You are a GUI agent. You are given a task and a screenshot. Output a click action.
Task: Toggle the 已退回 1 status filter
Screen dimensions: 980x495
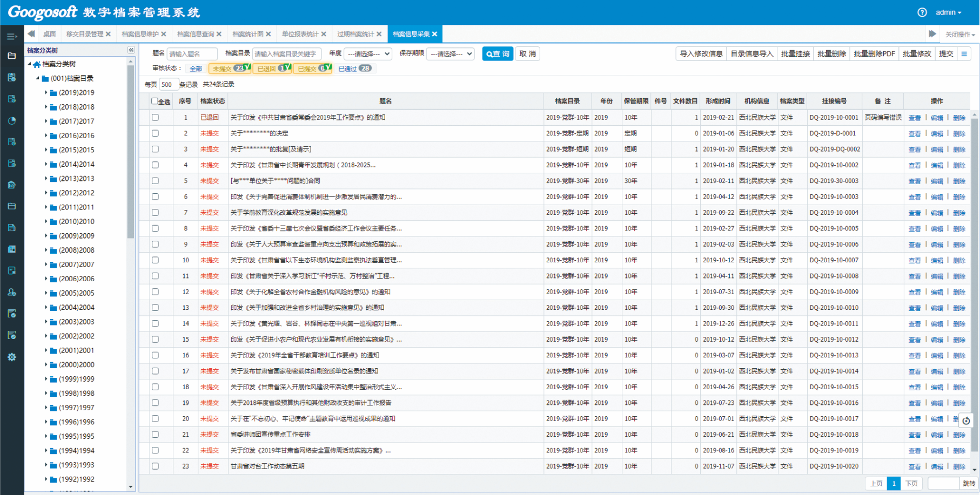[x=272, y=69]
